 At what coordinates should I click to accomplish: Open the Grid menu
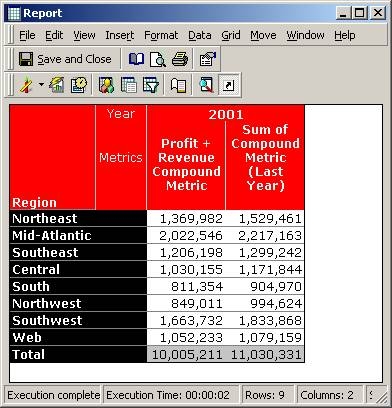click(231, 35)
